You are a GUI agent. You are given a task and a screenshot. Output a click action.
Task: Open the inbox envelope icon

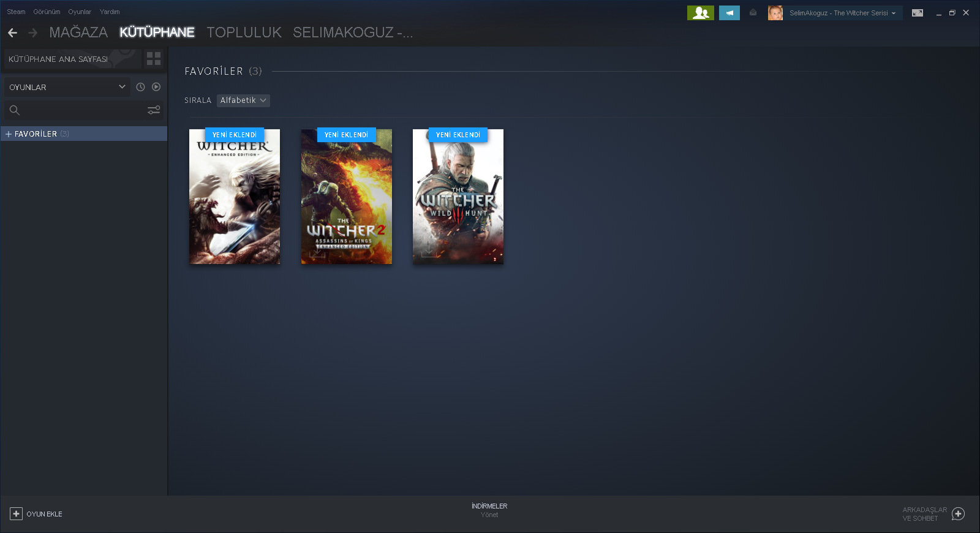click(x=753, y=13)
